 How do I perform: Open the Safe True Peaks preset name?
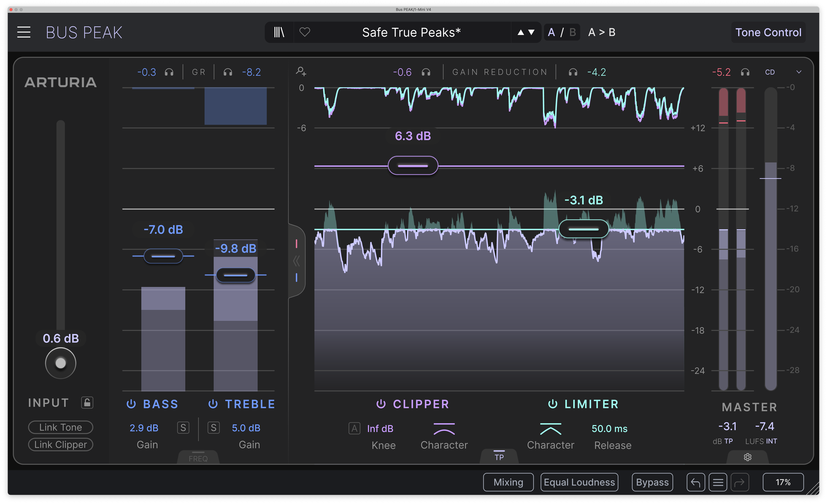click(411, 32)
